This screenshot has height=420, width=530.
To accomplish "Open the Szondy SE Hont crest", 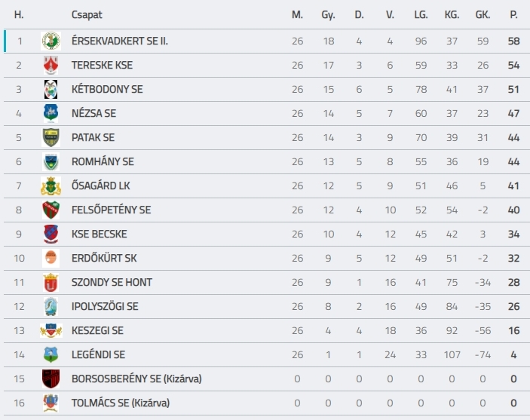I will point(51,282).
